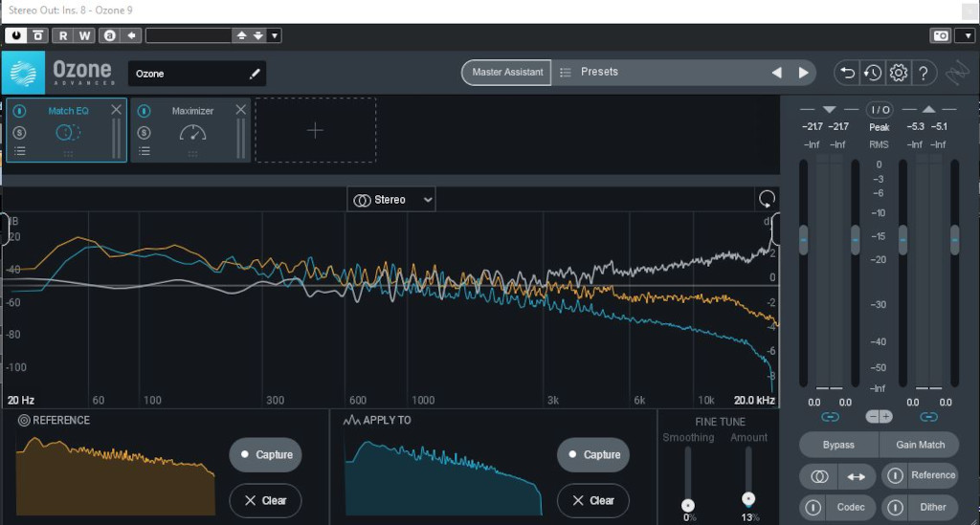Edit the Ozone preset name with pencil
Image resolution: width=980 pixels, height=525 pixels.
click(x=255, y=74)
